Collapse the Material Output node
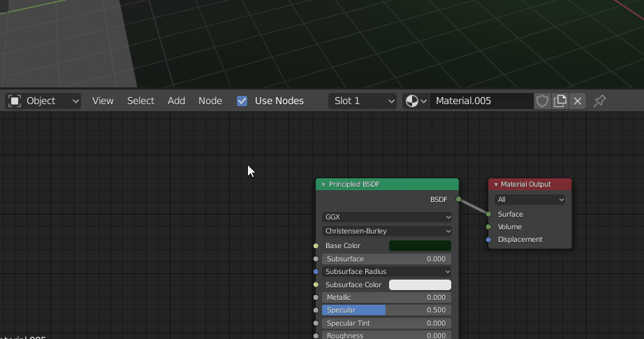The height and width of the screenshot is (339, 644). pyautogui.click(x=496, y=185)
